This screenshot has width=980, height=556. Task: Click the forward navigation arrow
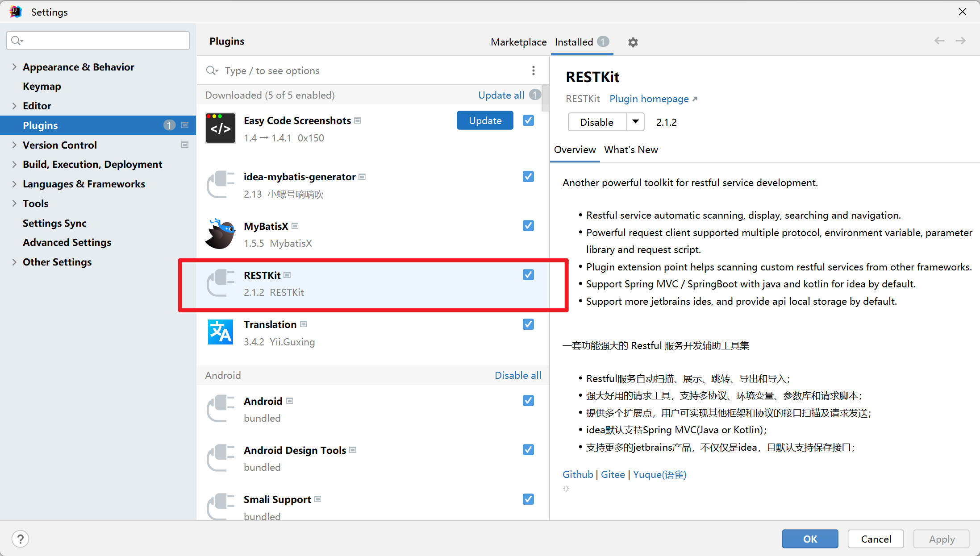pyautogui.click(x=961, y=41)
